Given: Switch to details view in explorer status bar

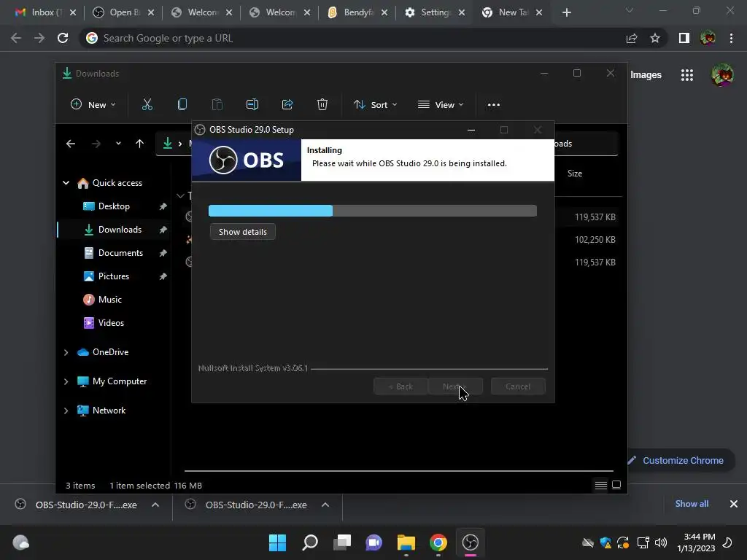Looking at the screenshot, I should point(601,485).
